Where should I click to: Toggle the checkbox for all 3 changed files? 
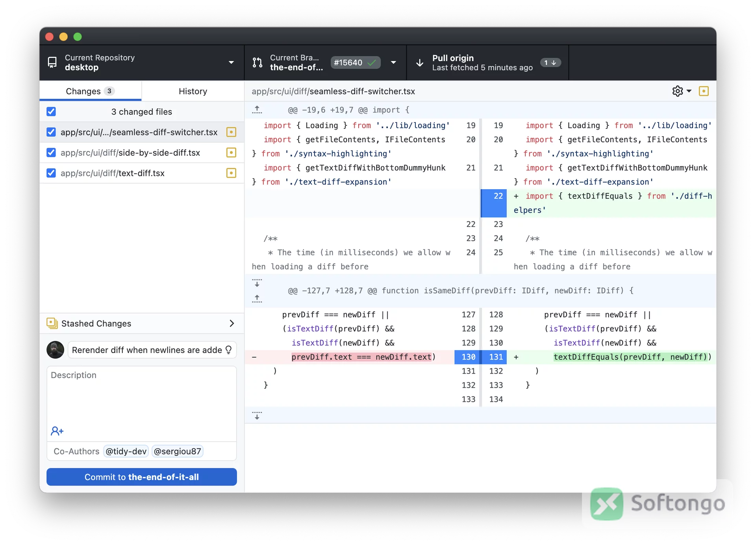51,112
